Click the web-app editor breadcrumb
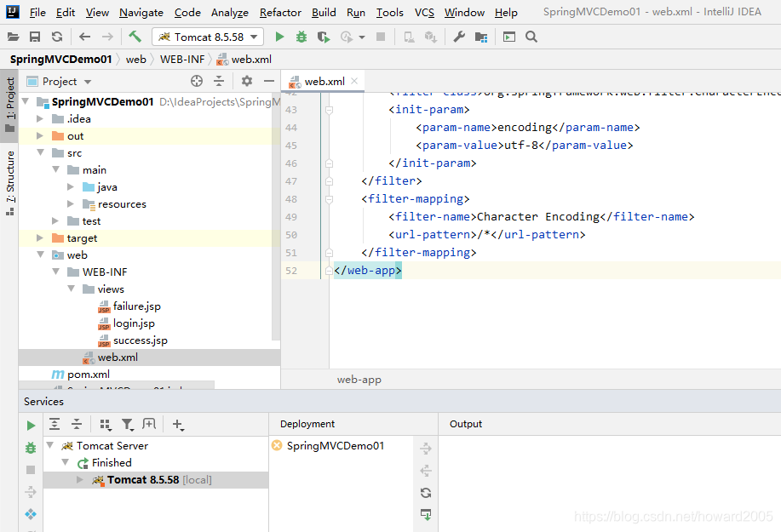 click(x=359, y=380)
